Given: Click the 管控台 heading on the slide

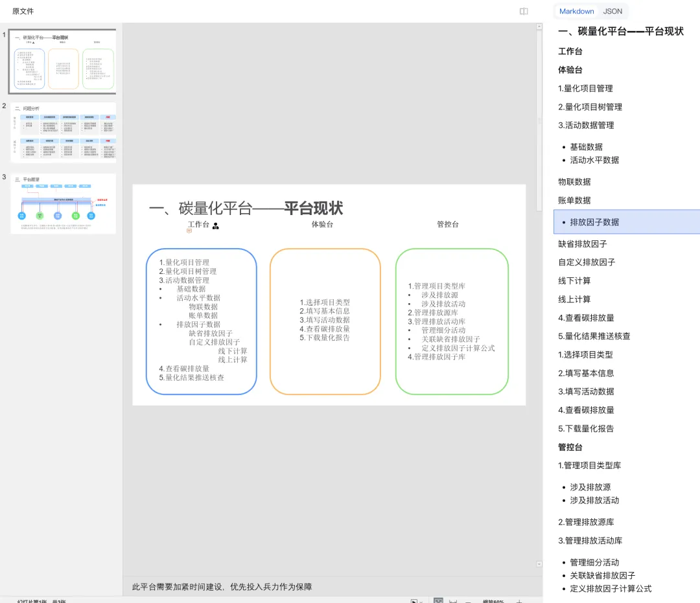Looking at the screenshot, I should click(x=448, y=224).
